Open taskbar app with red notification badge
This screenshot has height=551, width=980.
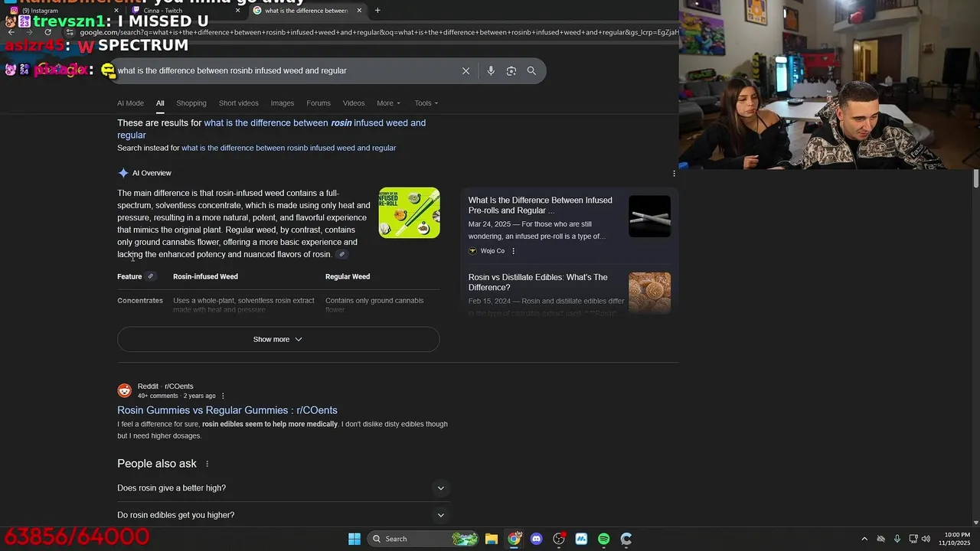tap(559, 539)
